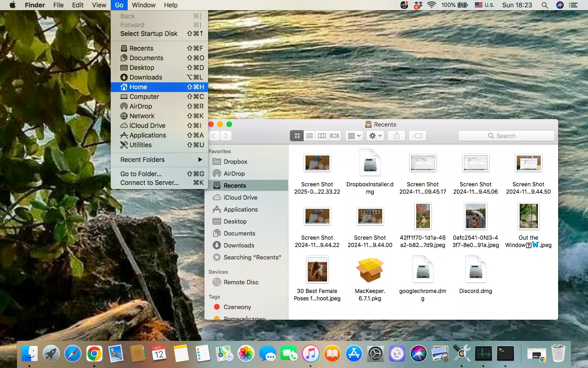Select AirDrop in the Finder sidebar
The height and width of the screenshot is (368, 588).
(x=234, y=173)
